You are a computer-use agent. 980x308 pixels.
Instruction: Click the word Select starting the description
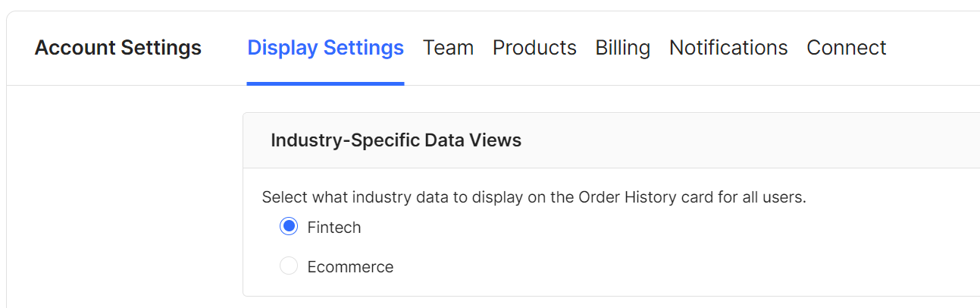282,197
